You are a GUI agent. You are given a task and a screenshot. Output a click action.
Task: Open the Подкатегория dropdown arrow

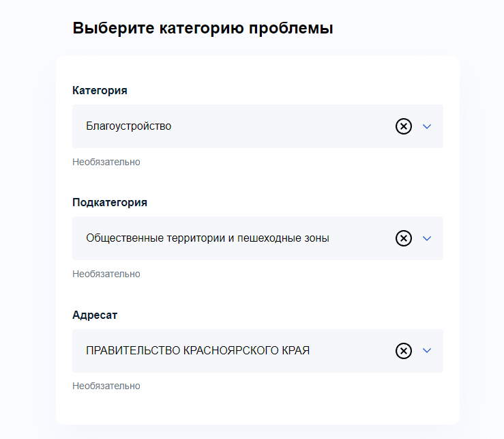(426, 238)
